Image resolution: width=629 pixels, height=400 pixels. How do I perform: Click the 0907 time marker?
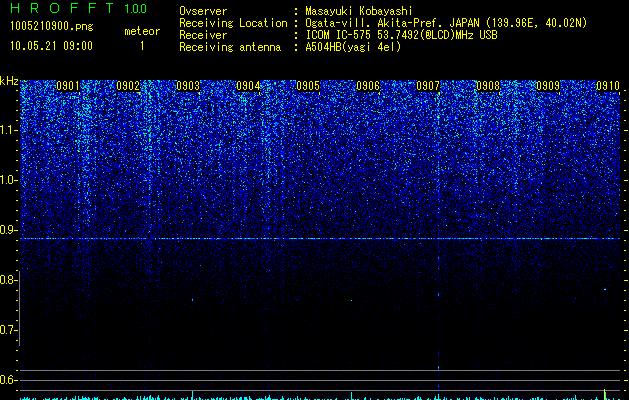[428, 86]
